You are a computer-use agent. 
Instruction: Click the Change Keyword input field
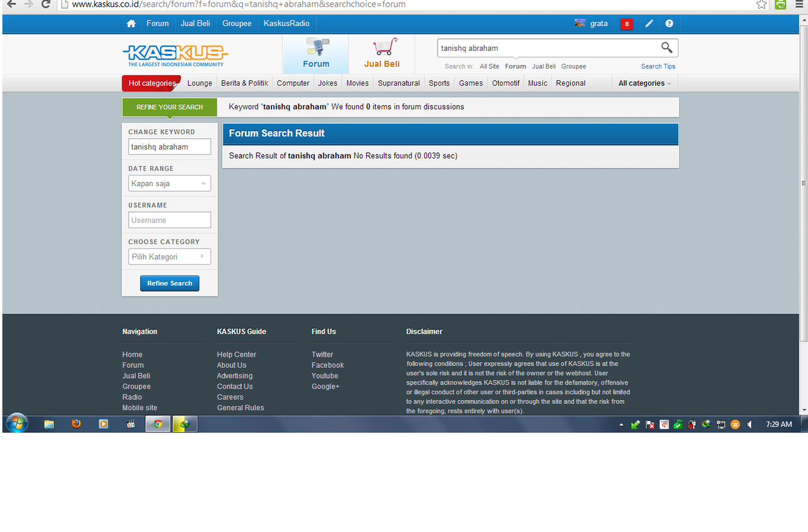point(170,147)
